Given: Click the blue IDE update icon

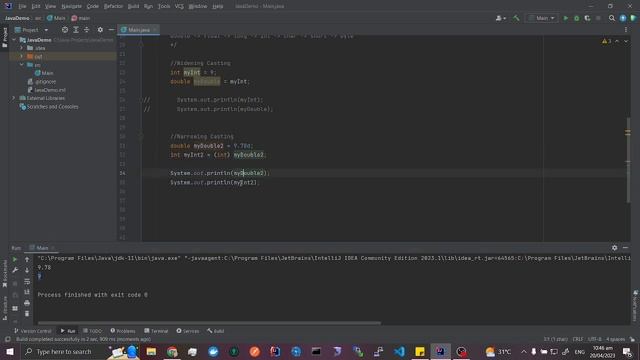Looking at the screenshot, I should pos(622,18).
